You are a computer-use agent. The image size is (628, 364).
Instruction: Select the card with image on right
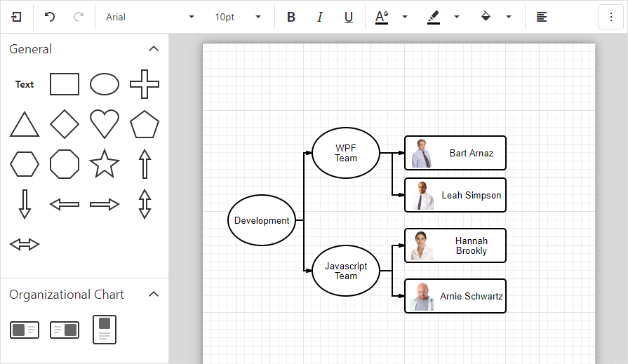65,330
